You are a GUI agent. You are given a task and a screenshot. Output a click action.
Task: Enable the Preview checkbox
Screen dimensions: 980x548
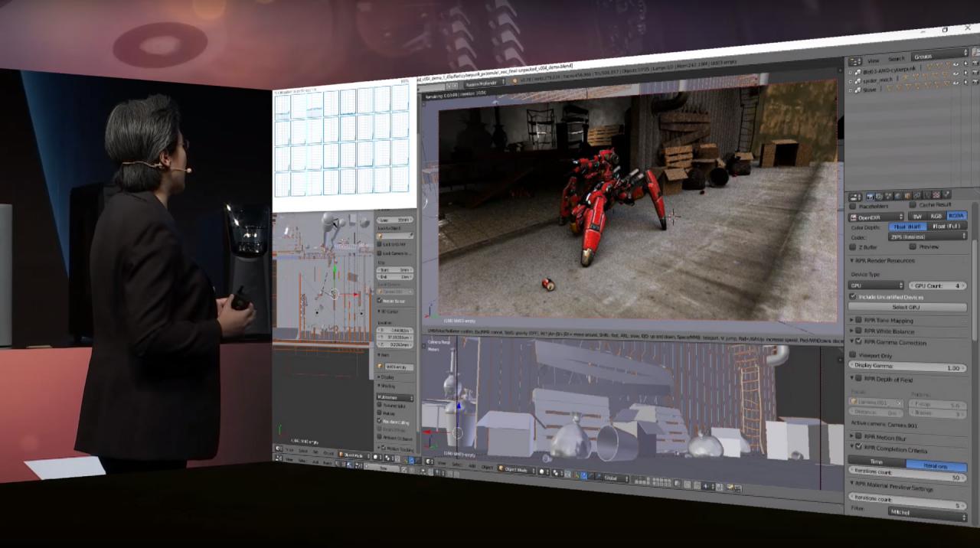[913, 246]
